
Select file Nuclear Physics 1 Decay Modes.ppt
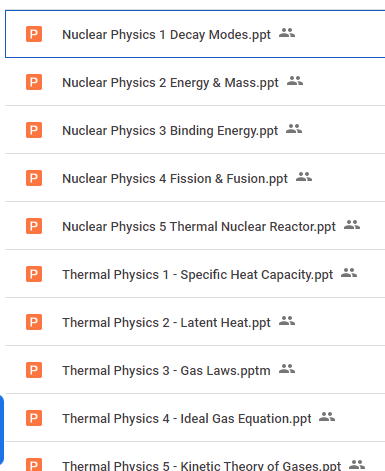click(x=195, y=34)
